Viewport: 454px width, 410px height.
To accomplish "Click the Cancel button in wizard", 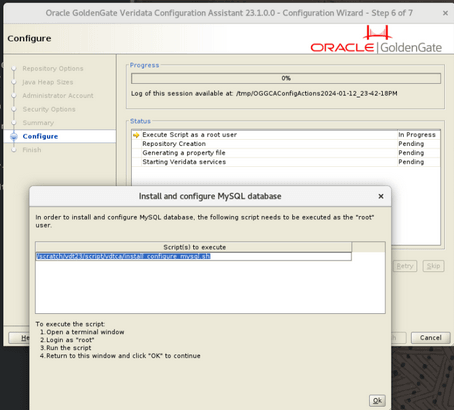I will pyautogui.click(x=430, y=338).
